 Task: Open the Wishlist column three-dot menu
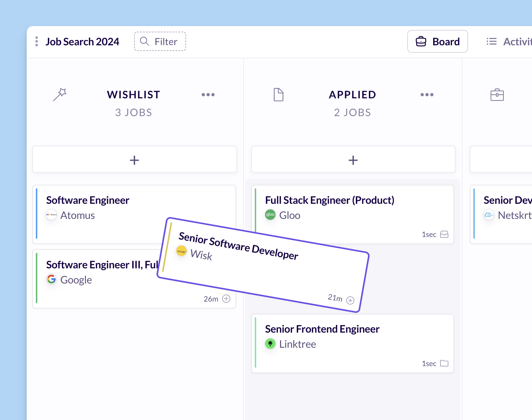point(208,95)
